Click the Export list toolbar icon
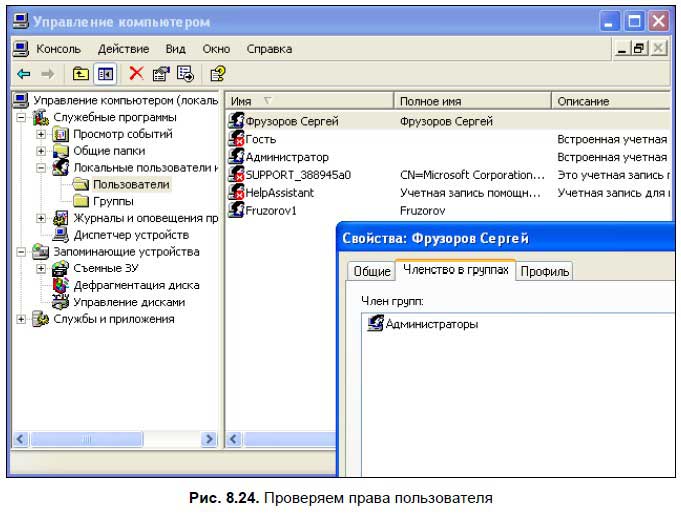This screenshot has height=514, width=681. click(x=185, y=73)
